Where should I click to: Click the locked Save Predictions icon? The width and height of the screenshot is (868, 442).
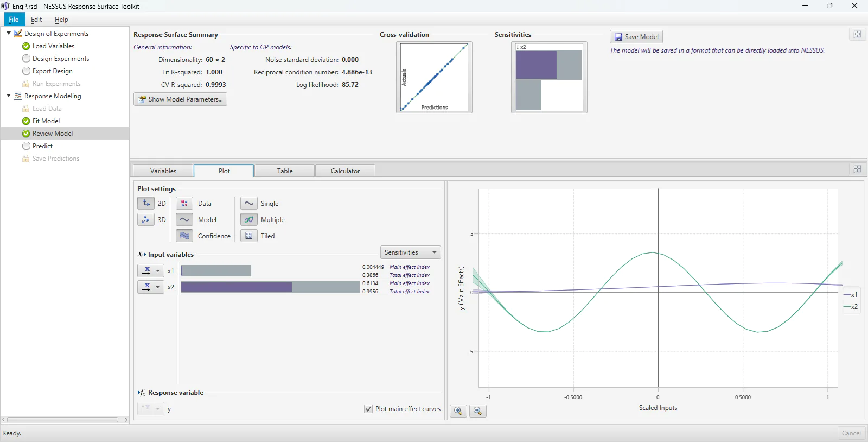click(25, 159)
